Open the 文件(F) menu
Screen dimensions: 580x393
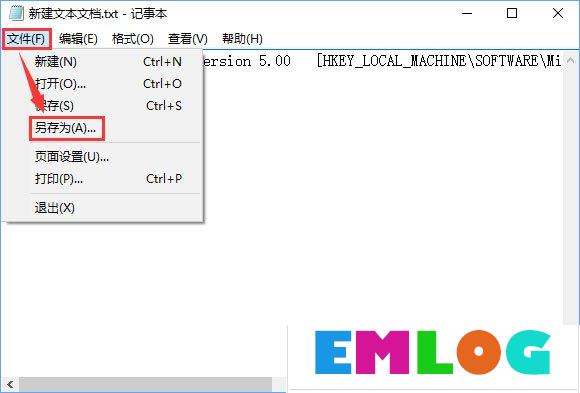26,38
